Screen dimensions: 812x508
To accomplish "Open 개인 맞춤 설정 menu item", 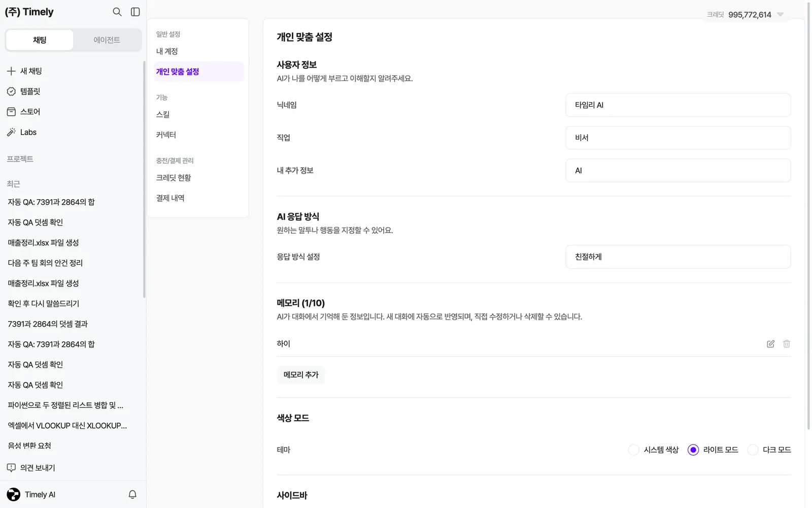I will click(198, 72).
